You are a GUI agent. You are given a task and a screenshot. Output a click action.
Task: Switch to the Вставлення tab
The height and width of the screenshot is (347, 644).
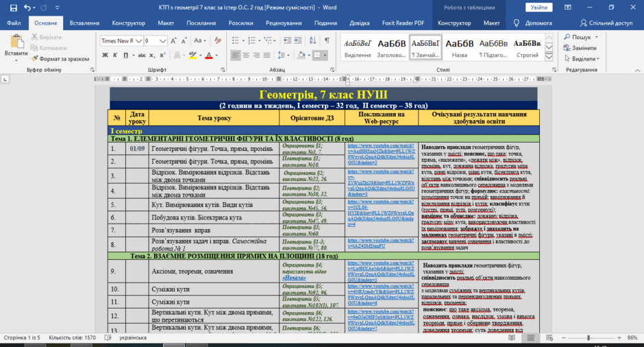(x=84, y=23)
